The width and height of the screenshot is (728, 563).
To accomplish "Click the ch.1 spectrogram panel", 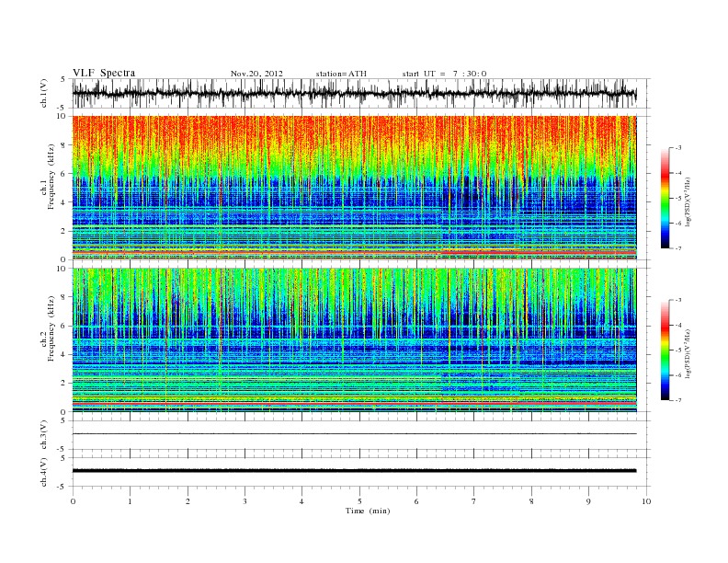I will [x=361, y=188].
